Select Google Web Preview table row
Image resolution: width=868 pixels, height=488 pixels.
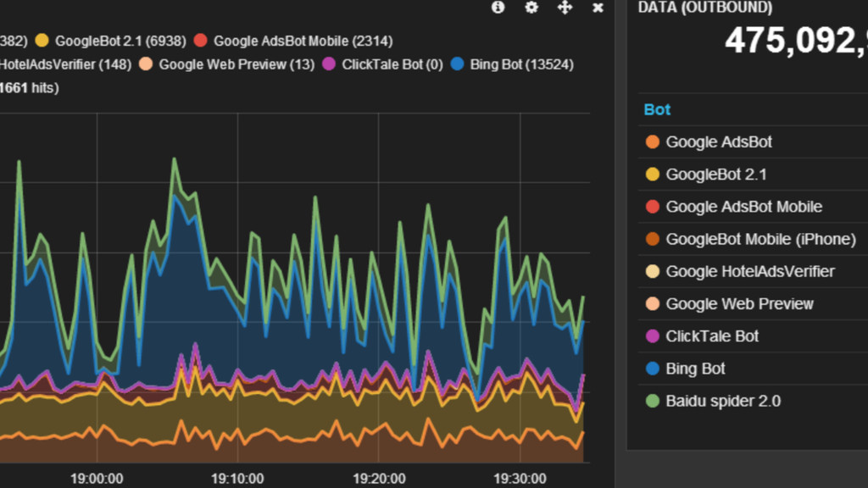pos(753,304)
